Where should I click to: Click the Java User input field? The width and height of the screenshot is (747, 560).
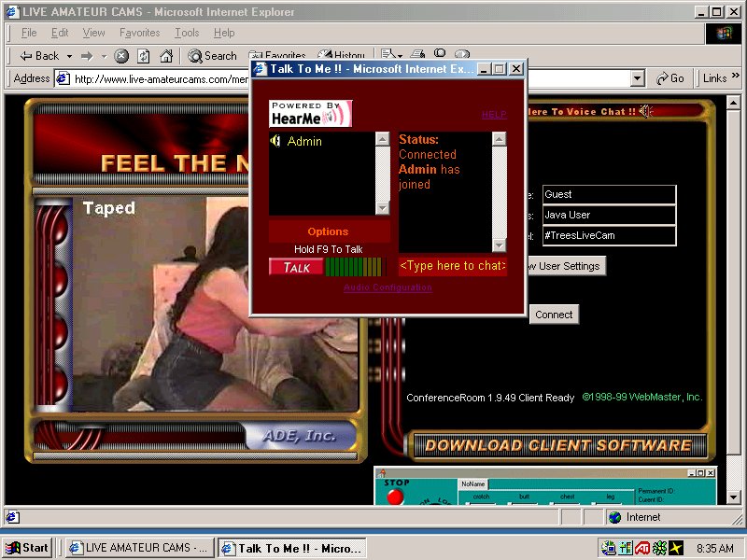[610, 215]
